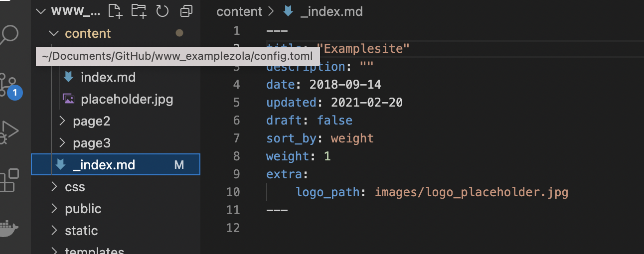The height and width of the screenshot is (254, 644).
Task: Expand the css folder
Action: 75,187
